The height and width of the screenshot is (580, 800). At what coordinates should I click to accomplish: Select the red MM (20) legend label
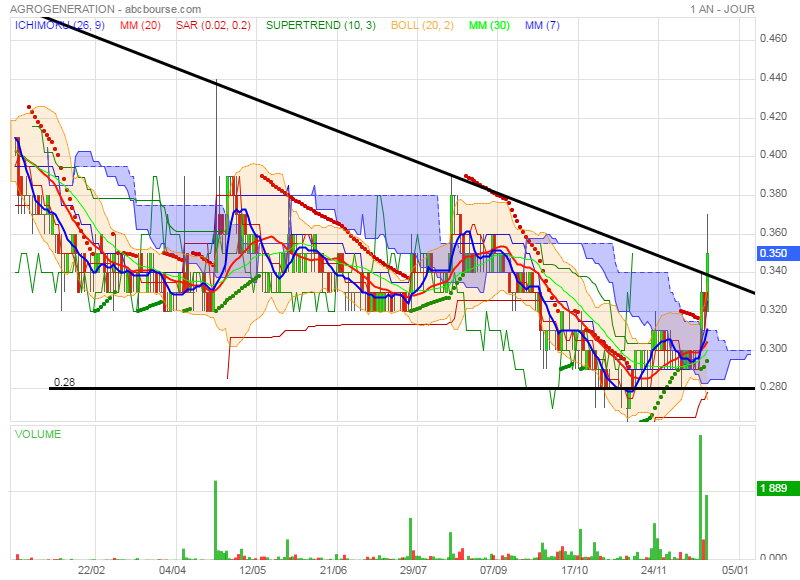[x=140, y=26]
